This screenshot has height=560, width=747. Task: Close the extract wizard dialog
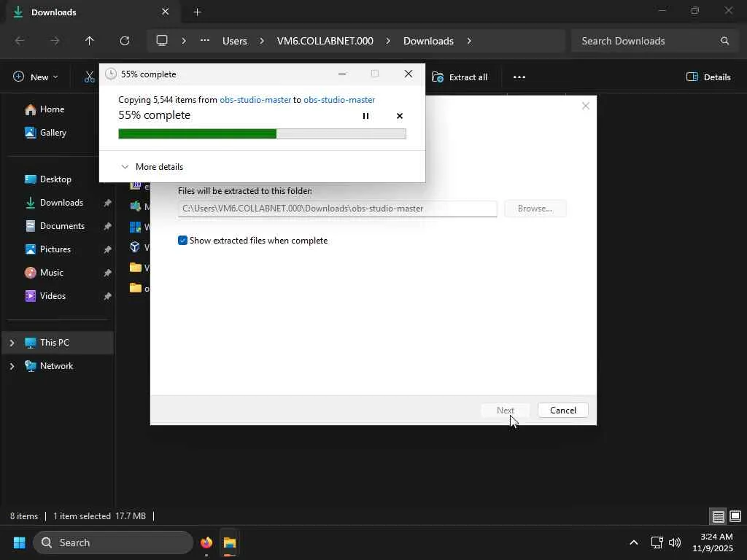[586, 106]
